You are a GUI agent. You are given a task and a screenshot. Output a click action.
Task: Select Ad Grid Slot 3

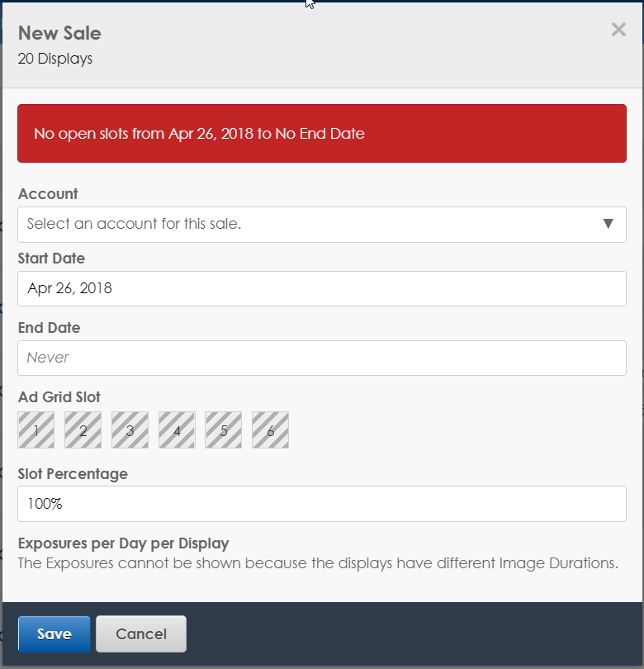point(130,430)
